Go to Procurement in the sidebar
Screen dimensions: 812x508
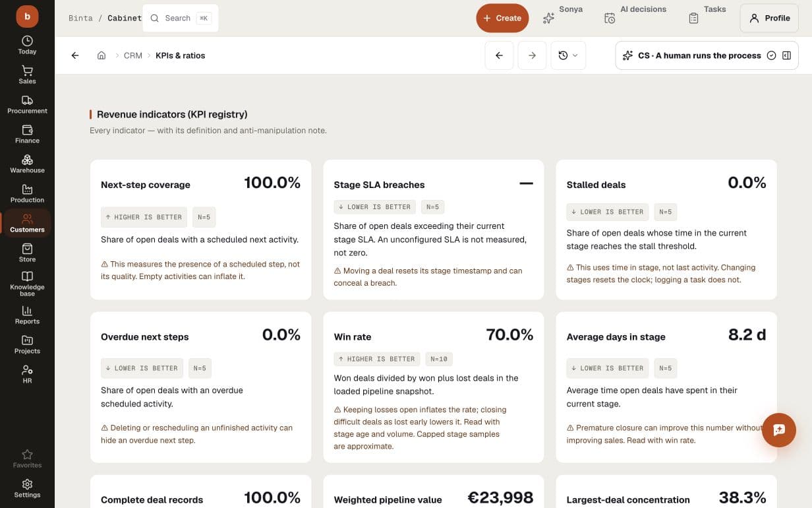[x=27, y=104]
